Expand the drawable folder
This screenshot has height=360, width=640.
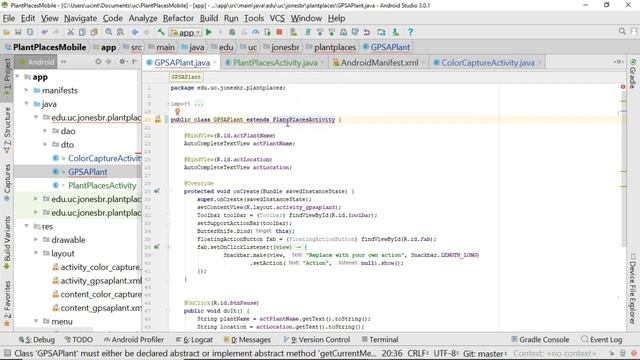pos(36,240)
